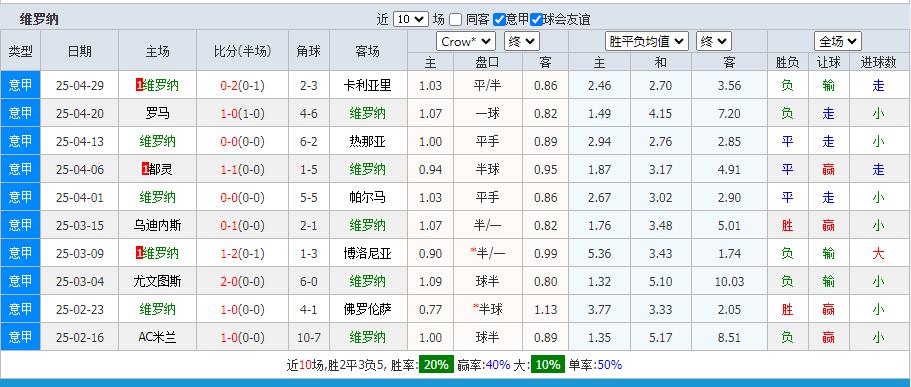Click the date 25-02-23
911x387 pixels.
(x=80, y=309)
